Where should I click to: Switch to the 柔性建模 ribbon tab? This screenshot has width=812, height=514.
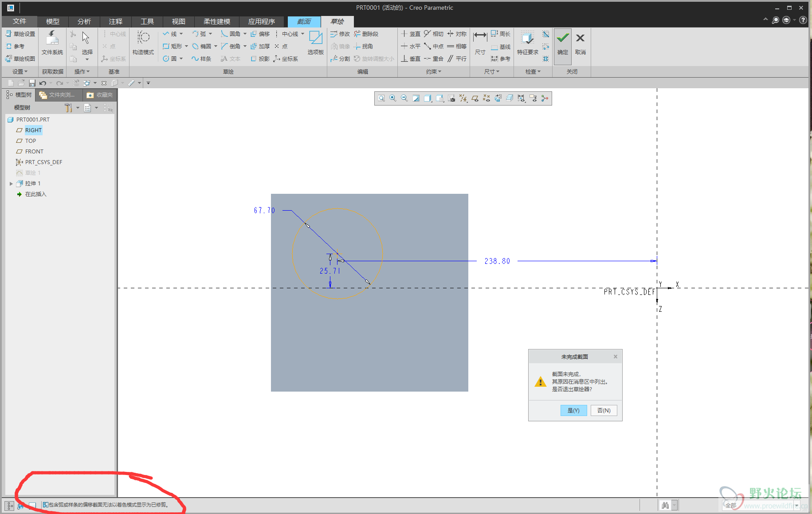point(217,21)
